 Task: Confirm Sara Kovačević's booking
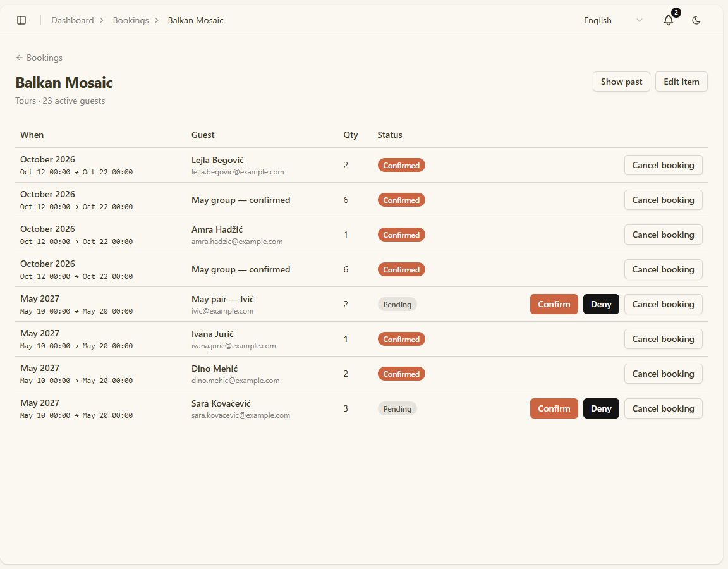tap(554, 409)
